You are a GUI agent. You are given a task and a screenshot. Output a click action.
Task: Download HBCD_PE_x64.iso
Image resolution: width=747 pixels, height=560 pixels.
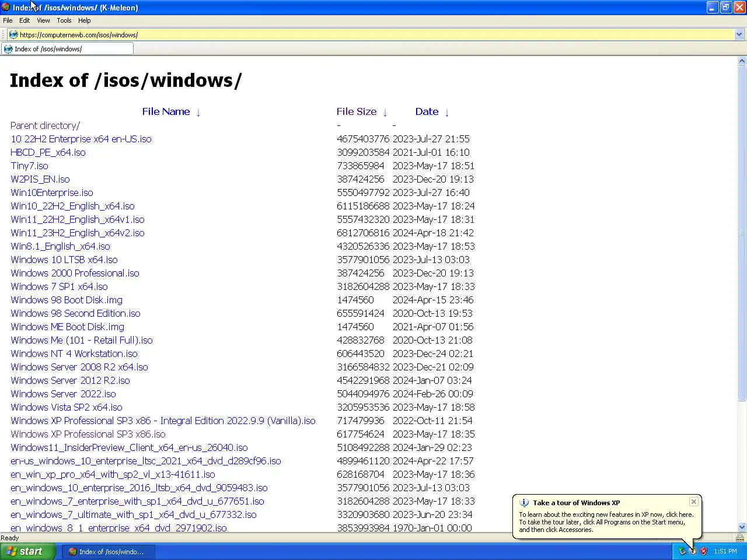(x=48, y=152)
